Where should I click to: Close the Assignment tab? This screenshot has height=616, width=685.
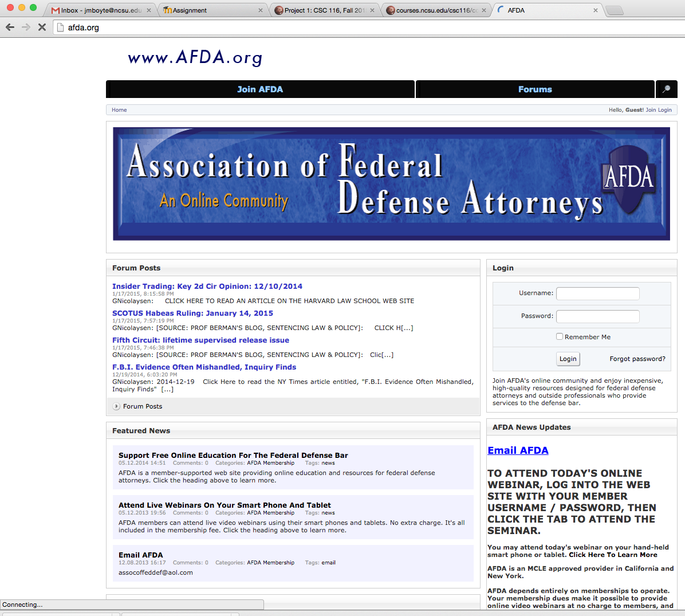(x=260, y=10)
